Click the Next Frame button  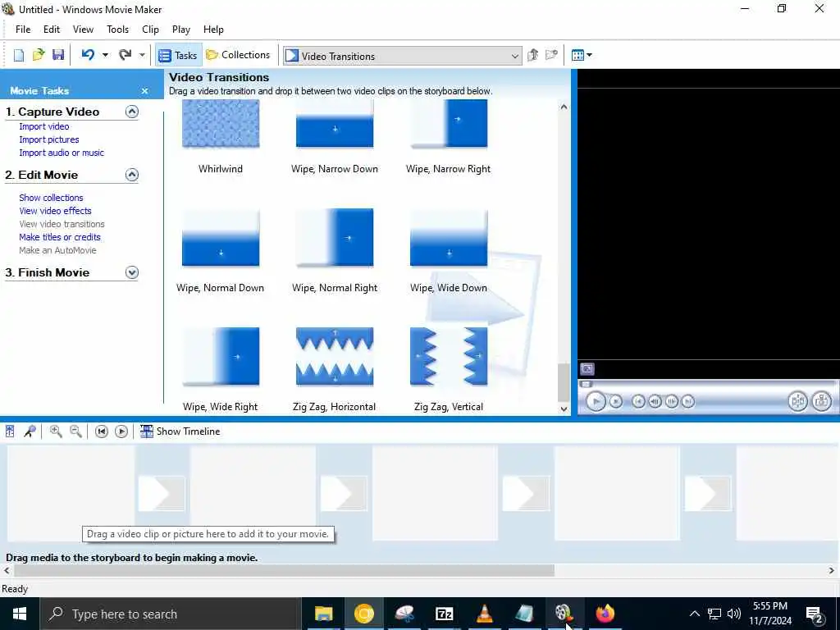(x=671, y=401)
